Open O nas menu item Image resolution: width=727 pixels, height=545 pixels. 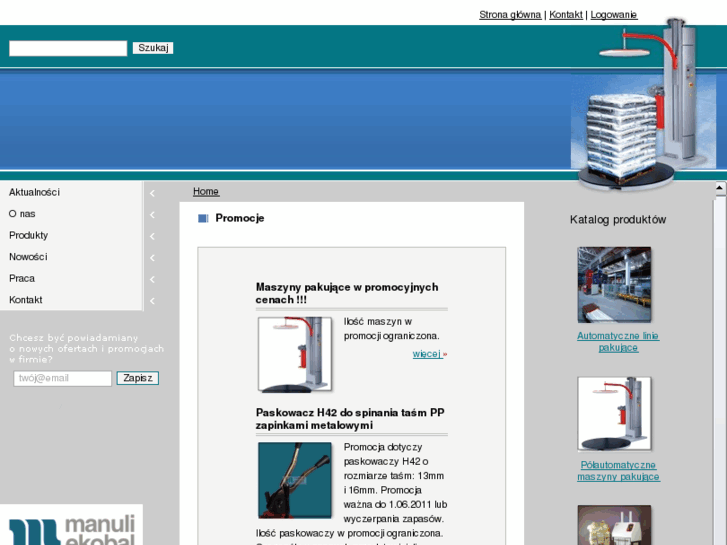[22, 214]
